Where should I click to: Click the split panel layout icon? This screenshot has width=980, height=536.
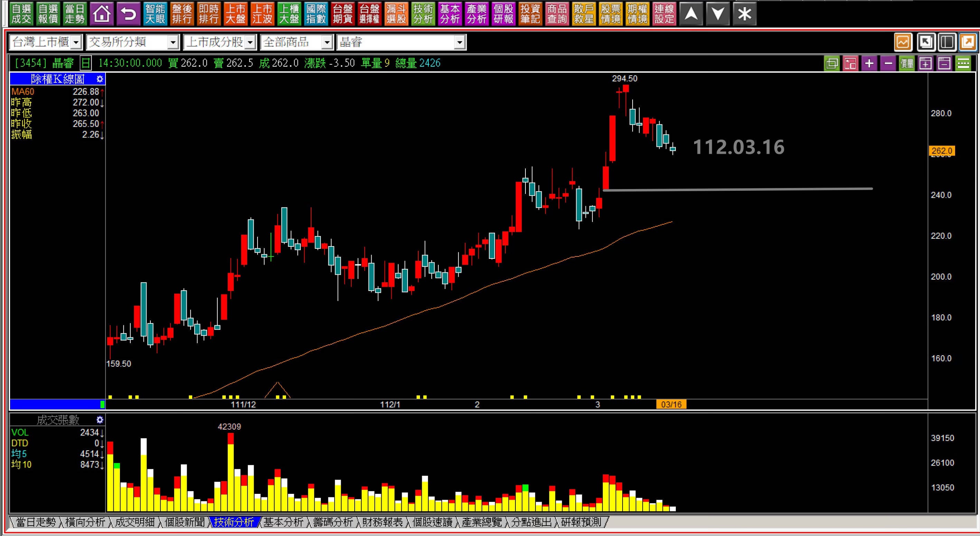click(x=946, y=42)
